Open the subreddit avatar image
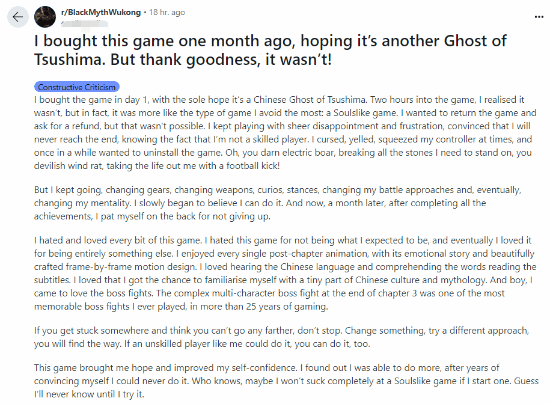This screenshot has width=550, height=404. (x=45, y=17)
